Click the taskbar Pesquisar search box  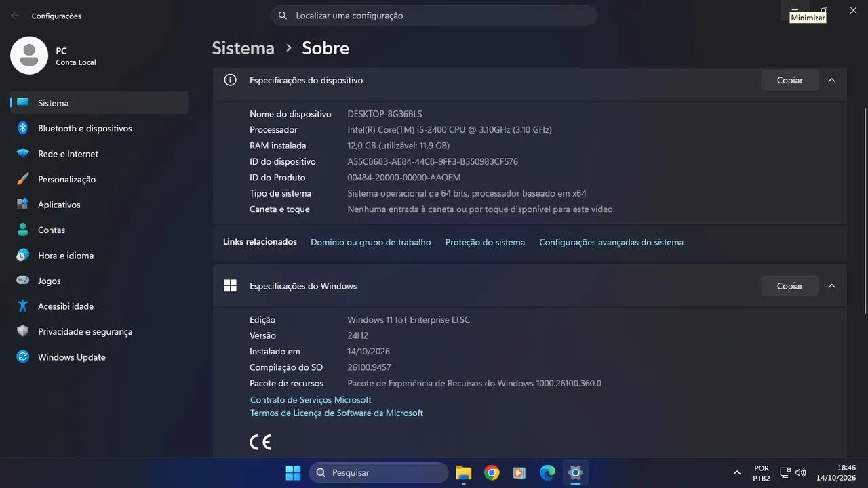click(x=379, y=472)
